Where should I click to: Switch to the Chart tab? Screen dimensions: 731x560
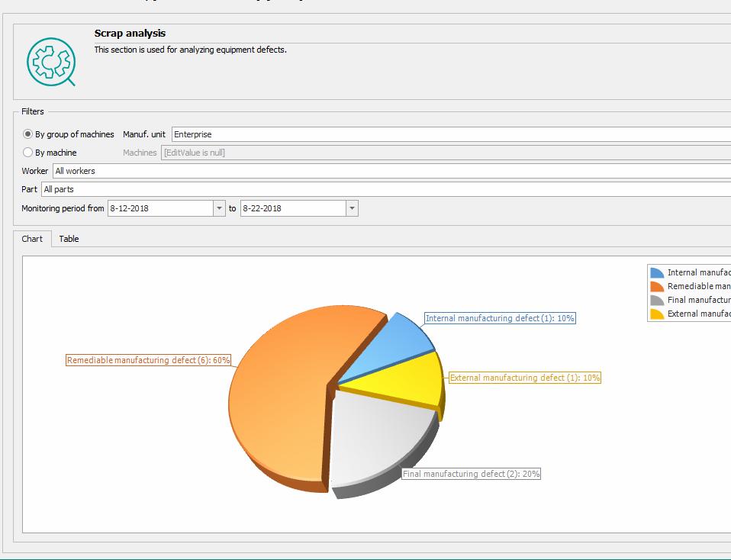coord(32,239)
